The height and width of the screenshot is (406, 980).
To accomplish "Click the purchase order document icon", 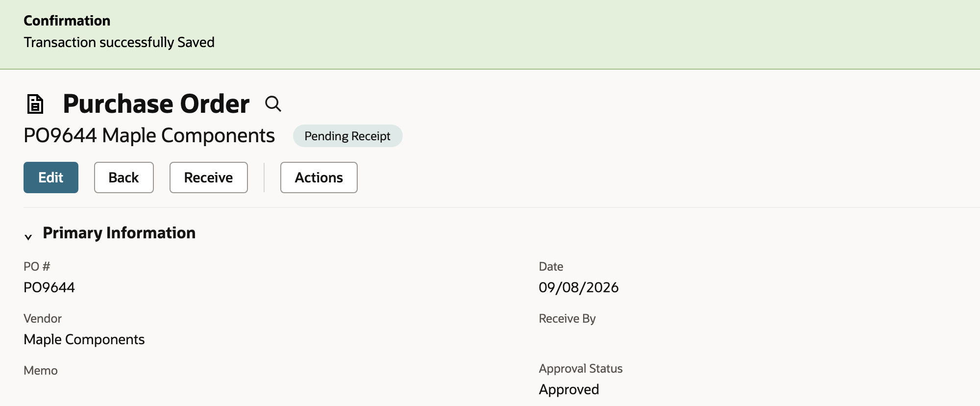I will [x=35, y=104].
